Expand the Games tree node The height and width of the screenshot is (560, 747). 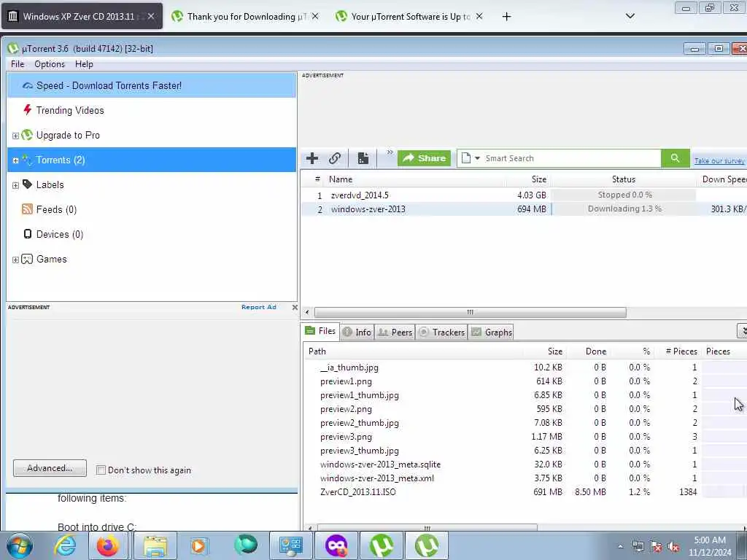[x=16, y=260]
